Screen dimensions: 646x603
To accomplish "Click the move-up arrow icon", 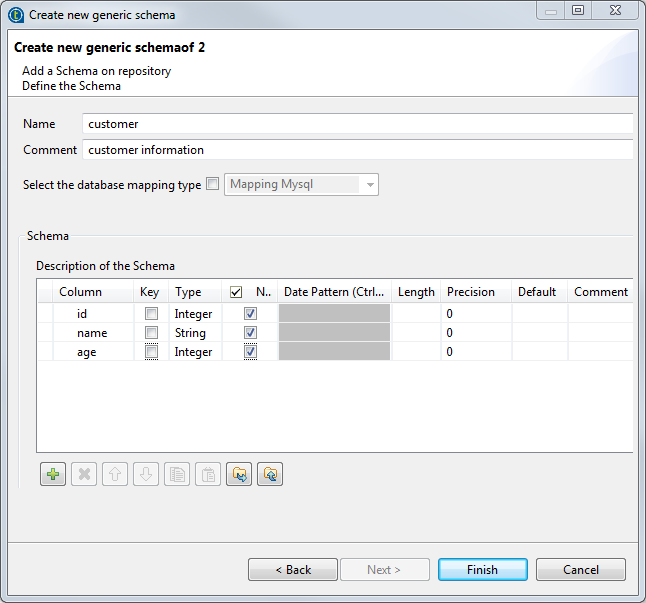I will click(115, 475).
